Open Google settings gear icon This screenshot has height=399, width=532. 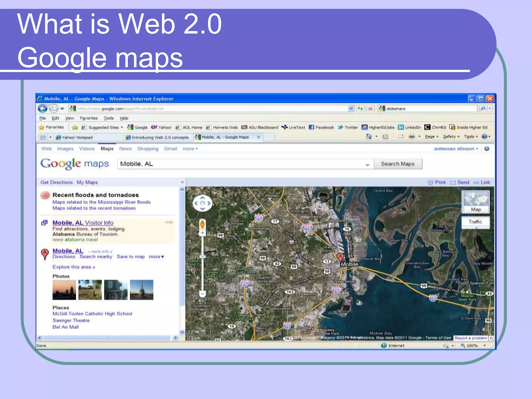pos(487,149)
